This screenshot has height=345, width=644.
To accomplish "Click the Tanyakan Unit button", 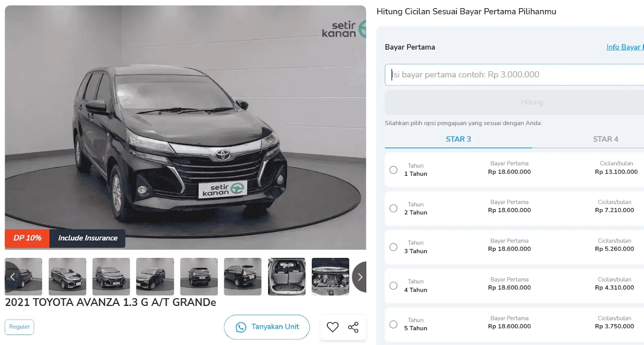I will pyautogui.click(x=267, y=327).
